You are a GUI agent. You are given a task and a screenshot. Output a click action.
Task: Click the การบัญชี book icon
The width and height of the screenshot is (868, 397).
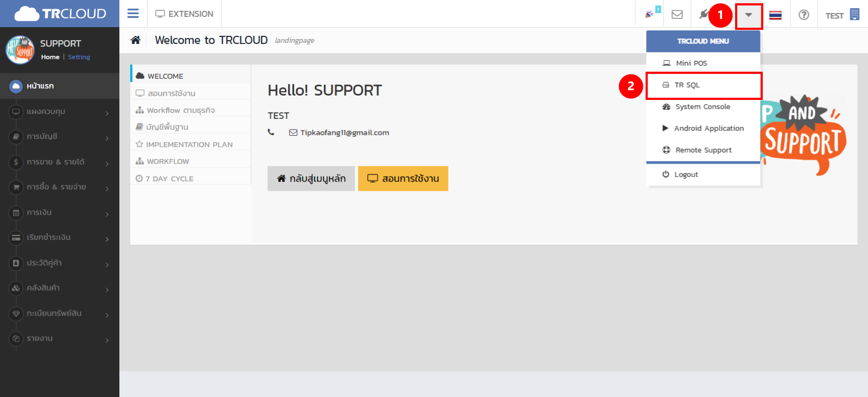coord(16,137)
